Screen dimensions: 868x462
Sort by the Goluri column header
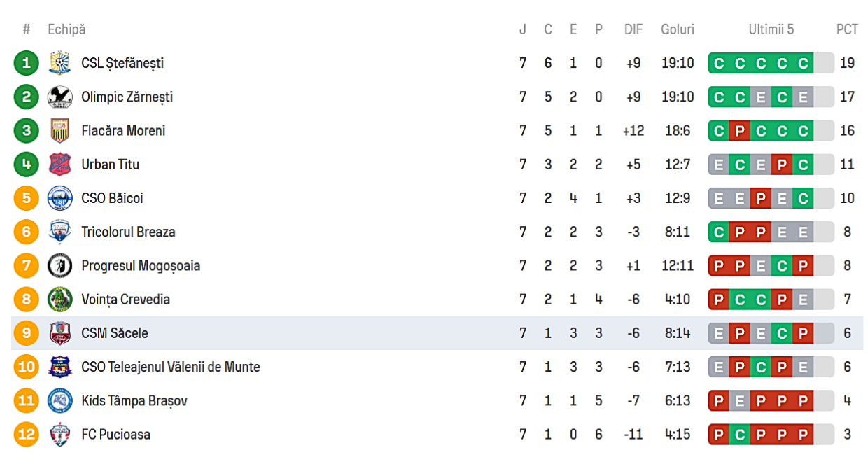(x=678, y=29)
